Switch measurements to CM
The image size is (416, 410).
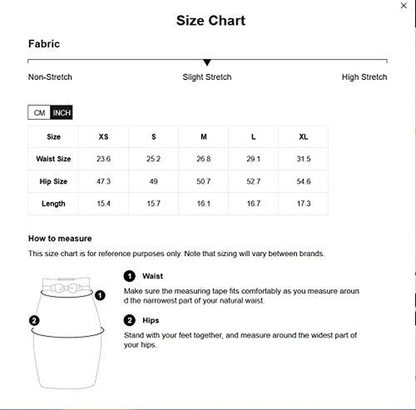coord(39,113)
